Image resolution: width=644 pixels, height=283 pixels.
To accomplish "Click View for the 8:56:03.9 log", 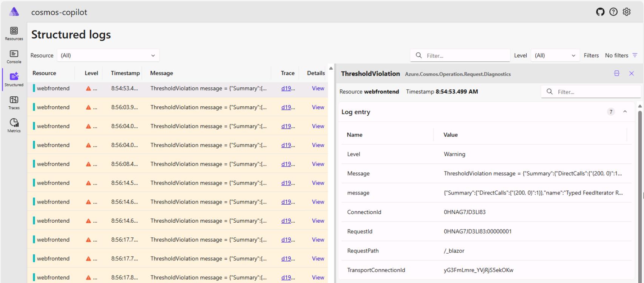I will pos(318,107).
